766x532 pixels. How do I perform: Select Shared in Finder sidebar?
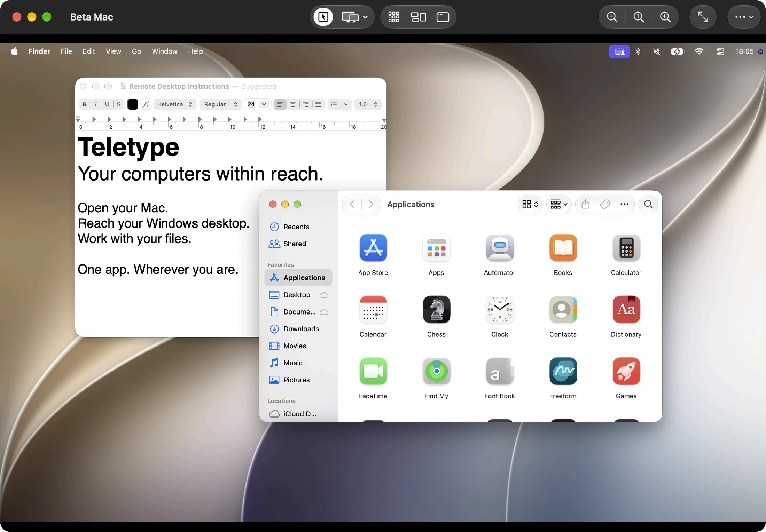tap(298, 244)
